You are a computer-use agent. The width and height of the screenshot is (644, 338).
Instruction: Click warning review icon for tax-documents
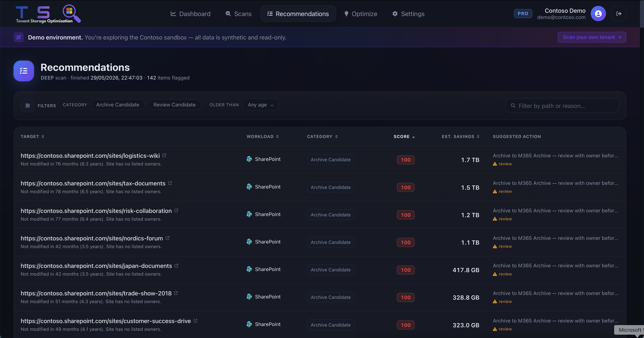pos(495,191)
